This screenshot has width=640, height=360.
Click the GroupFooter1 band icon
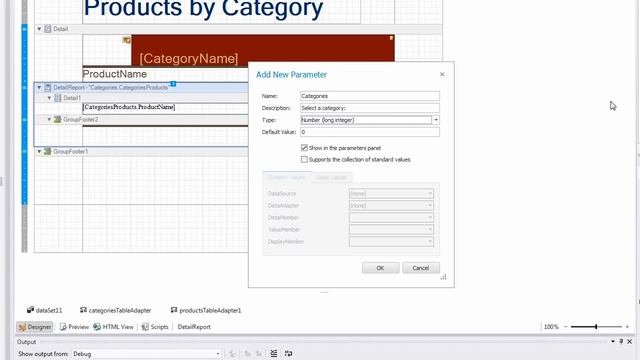click(48, 151)
